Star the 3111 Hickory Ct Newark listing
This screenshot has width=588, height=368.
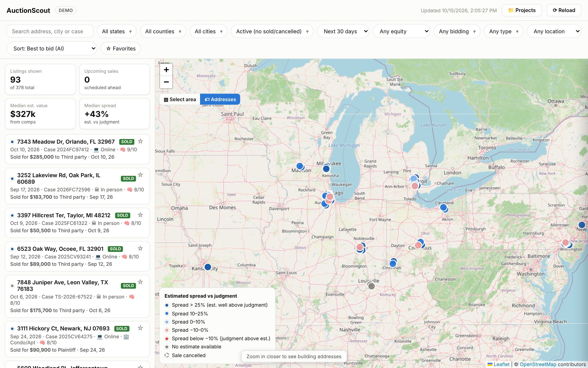(x=140, y=328)
